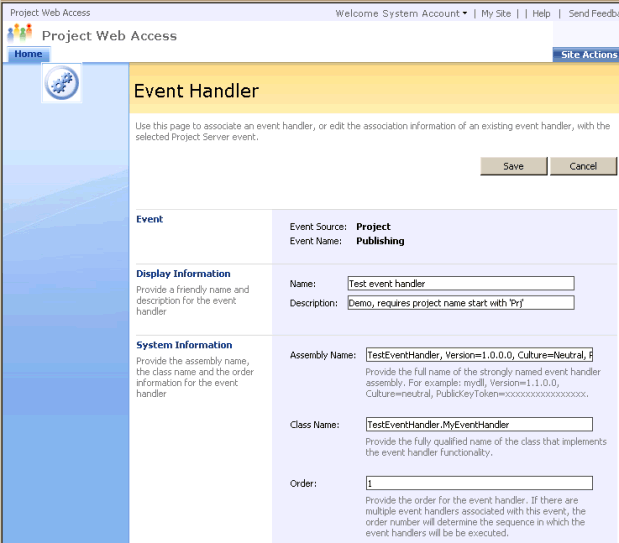Click the Event Name value 'Publishing'
Viewport: 619px width, 543px height.
(380, 241)
